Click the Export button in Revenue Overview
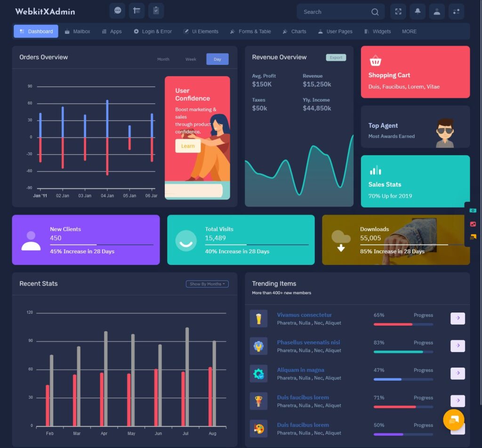The image size is (482, 448). click(336, 57)
